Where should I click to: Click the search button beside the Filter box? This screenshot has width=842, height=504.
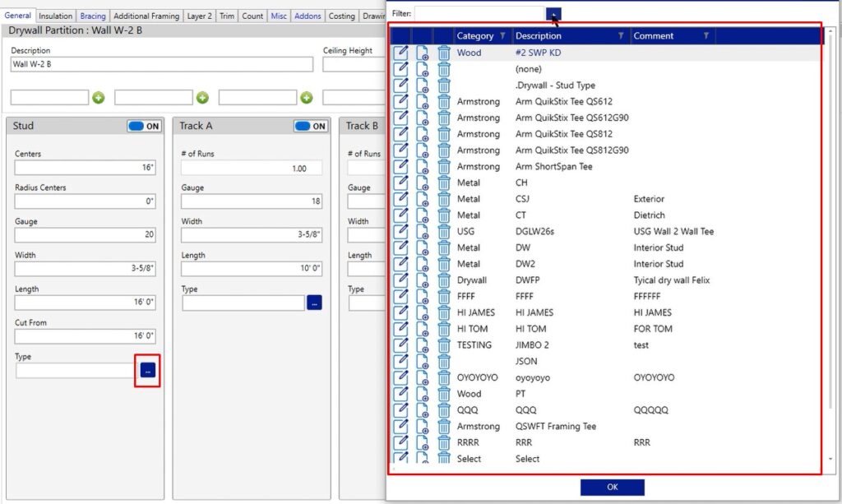tap(553, 15)
